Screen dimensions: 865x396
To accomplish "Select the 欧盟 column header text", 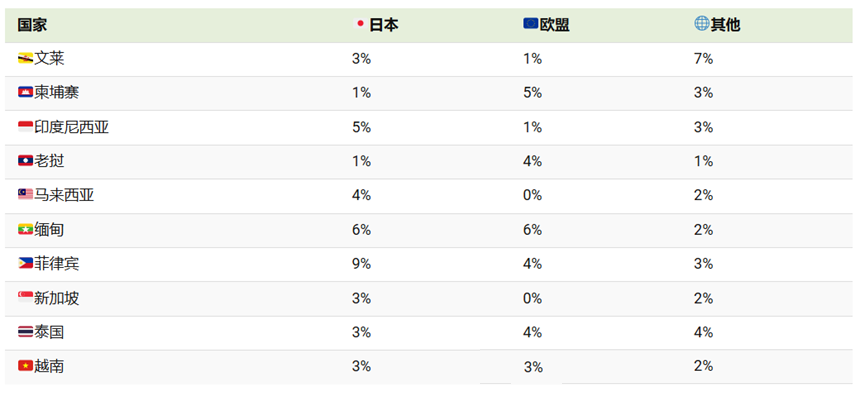I will pyautogui.click(x=554, y=25).
